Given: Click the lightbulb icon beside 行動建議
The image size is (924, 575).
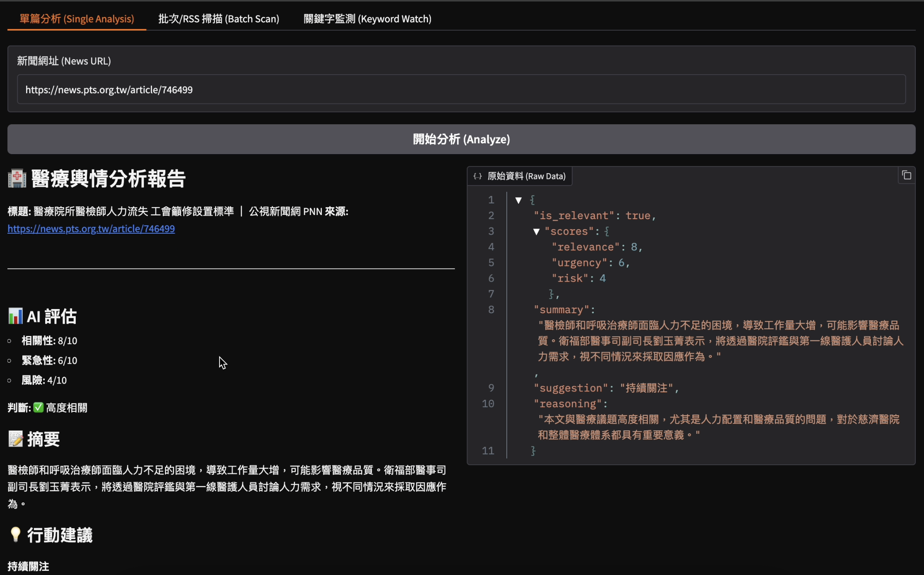Looking at the screenshot, I should (x=15, y=534).
